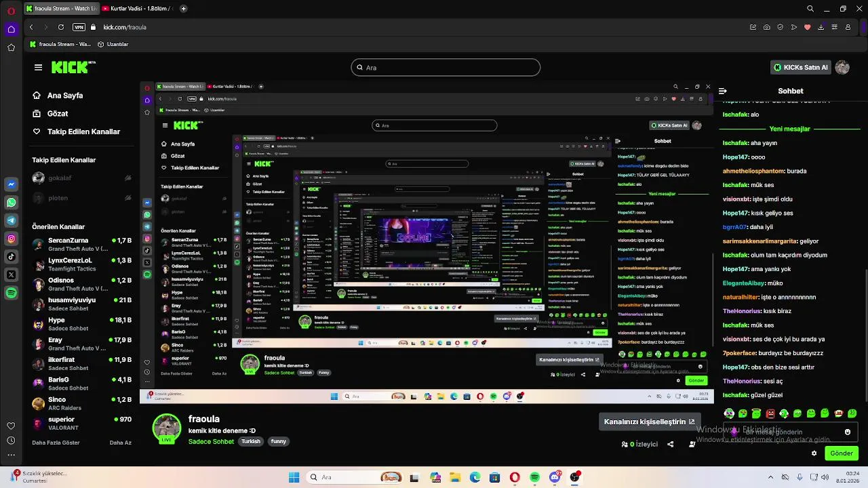Open Discord from the taskbar

pyautogui.click(x=555, y=477)
